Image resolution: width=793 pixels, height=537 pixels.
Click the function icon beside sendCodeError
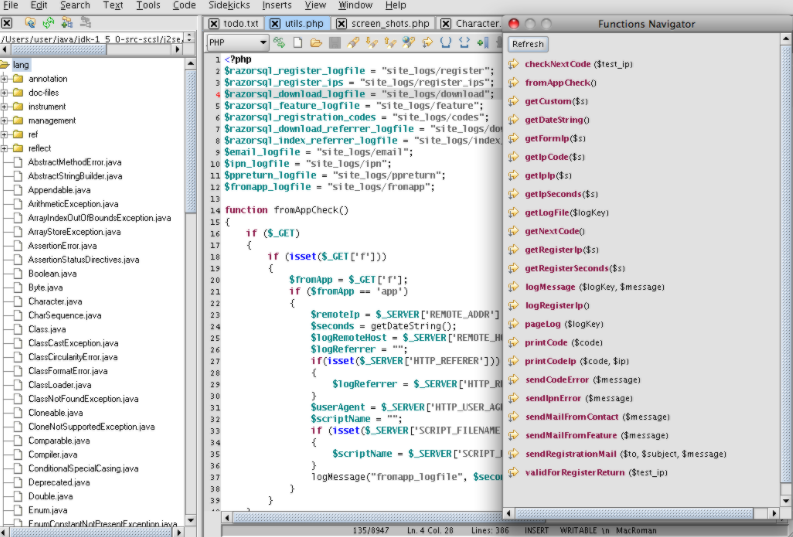tap(513, 379)
